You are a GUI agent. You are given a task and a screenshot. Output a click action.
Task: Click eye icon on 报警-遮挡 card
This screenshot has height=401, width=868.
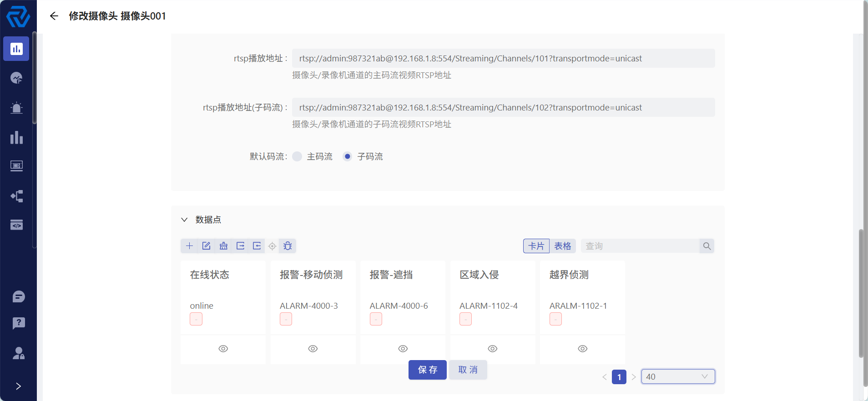click(403, 349)
